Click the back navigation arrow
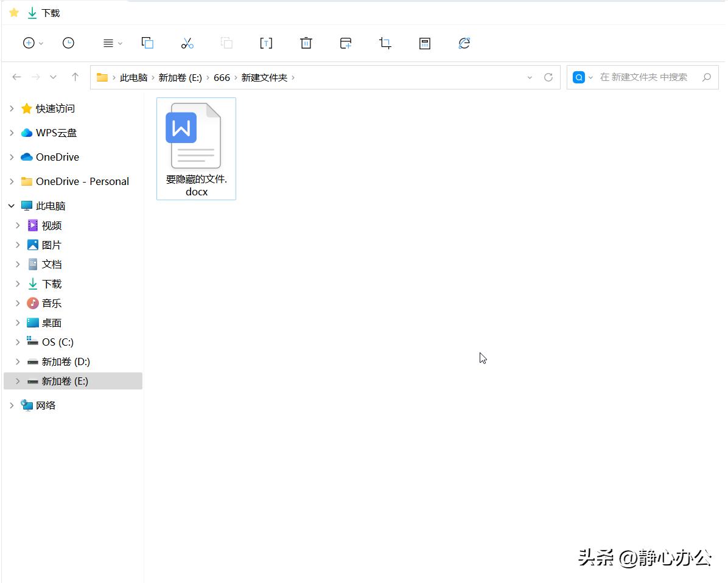This screenshot has height=583, width=728. pos(16,77)
